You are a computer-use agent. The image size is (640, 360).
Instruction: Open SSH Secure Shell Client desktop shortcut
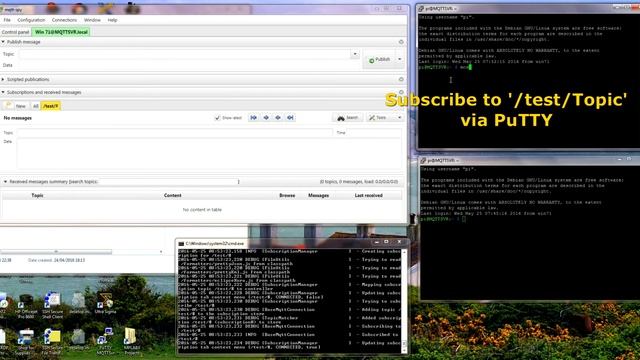click(52, 306)
